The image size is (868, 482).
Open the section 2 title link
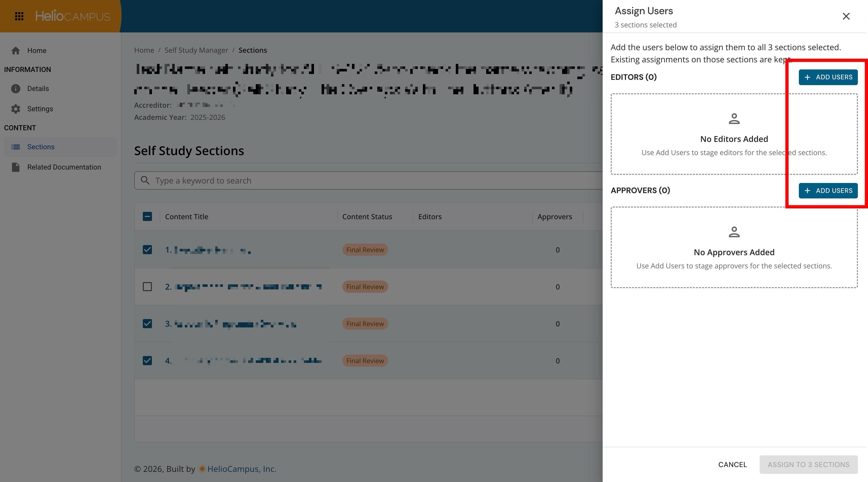click(x=243, y=287)
